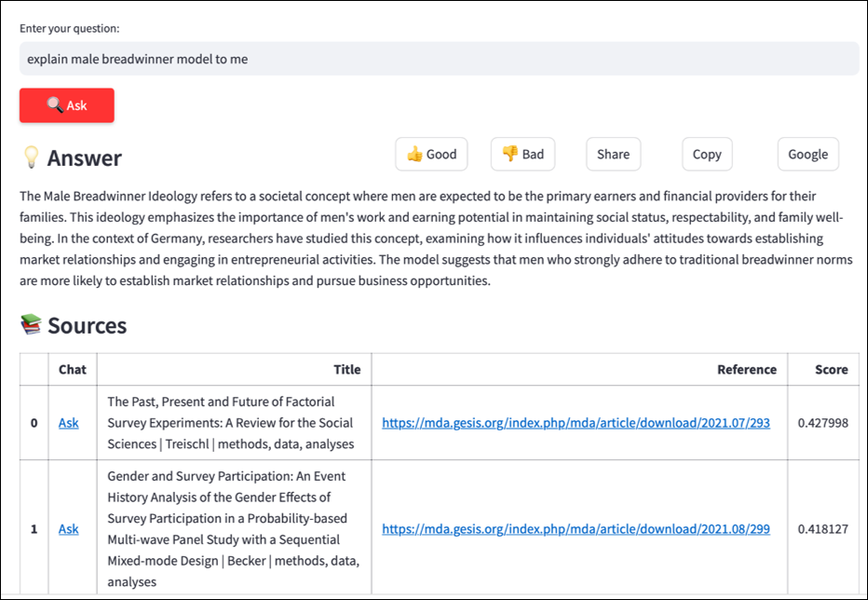Image resolution: width=868 pixels, height=600 pixels.
Task: Open the Google button beside Copy
Action: [807, 155]
